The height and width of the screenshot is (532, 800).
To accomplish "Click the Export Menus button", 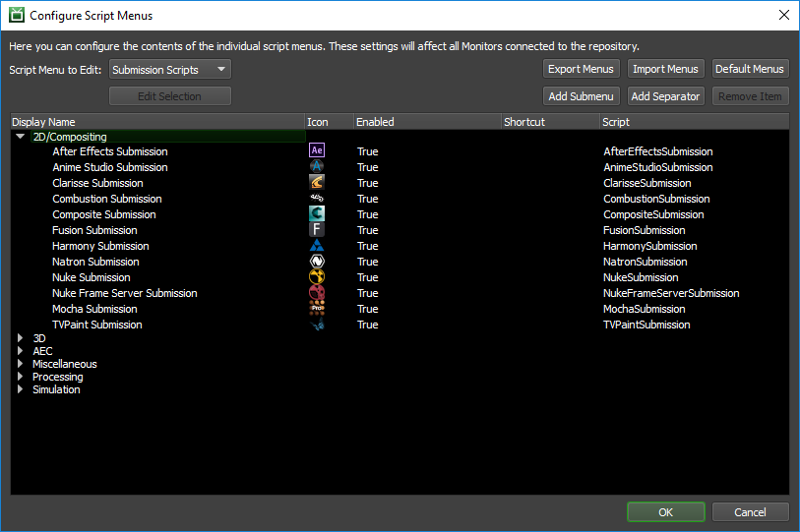I will click(581, 69).
